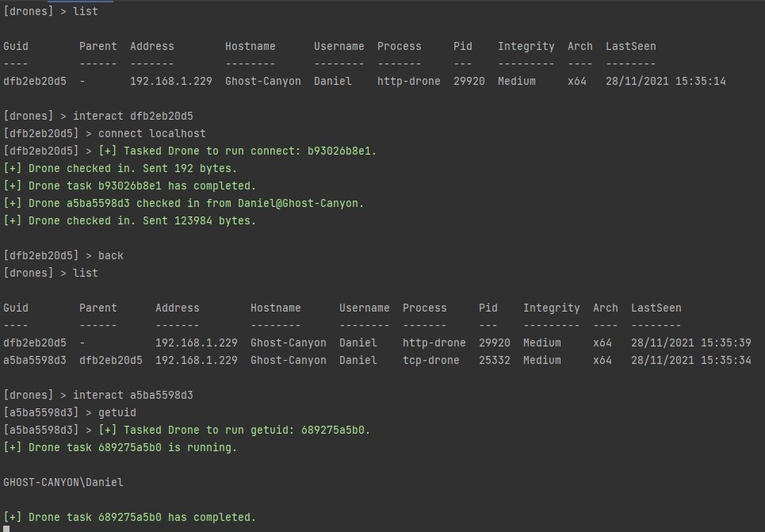Click the a5ba5598d3 Guid in the table
Screen dimensions: 765x532
pyautogui.click(x=35, y=361)
